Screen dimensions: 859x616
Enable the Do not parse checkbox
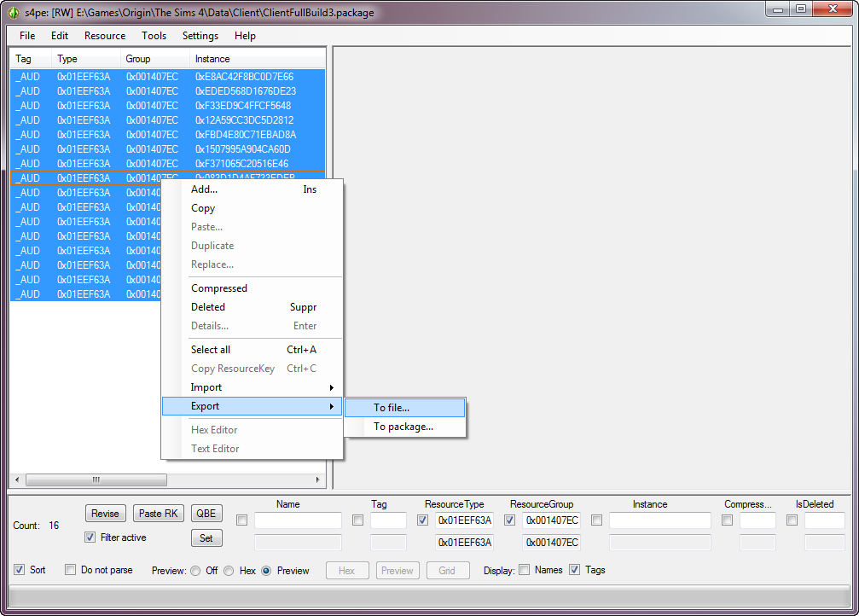[70, 569]
